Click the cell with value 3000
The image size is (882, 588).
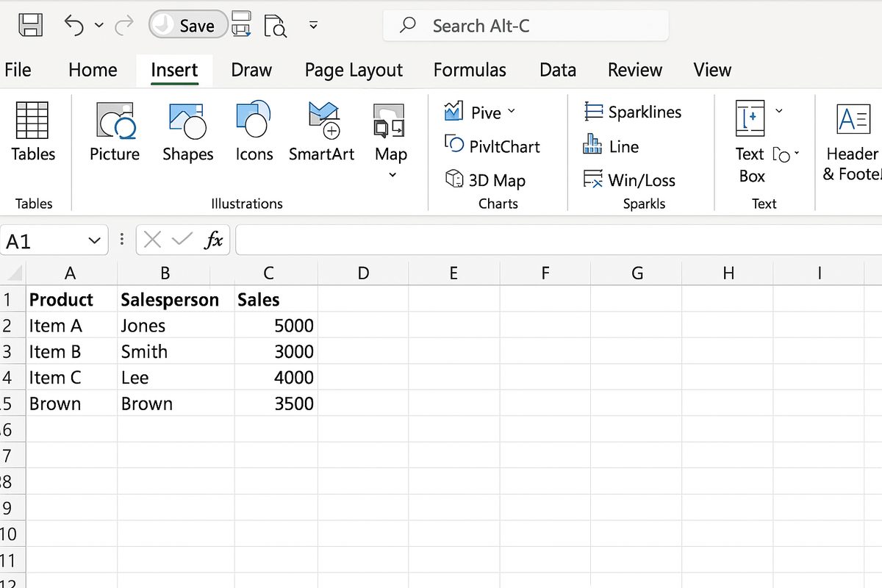click(276, 351)
